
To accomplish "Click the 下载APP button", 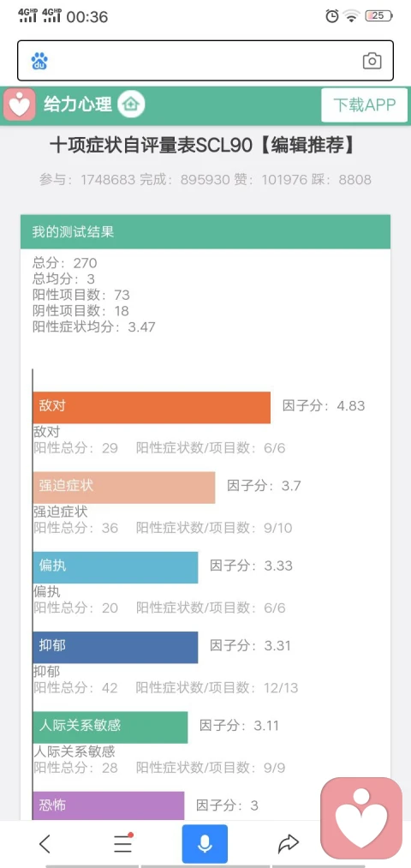I will [364, 105].
